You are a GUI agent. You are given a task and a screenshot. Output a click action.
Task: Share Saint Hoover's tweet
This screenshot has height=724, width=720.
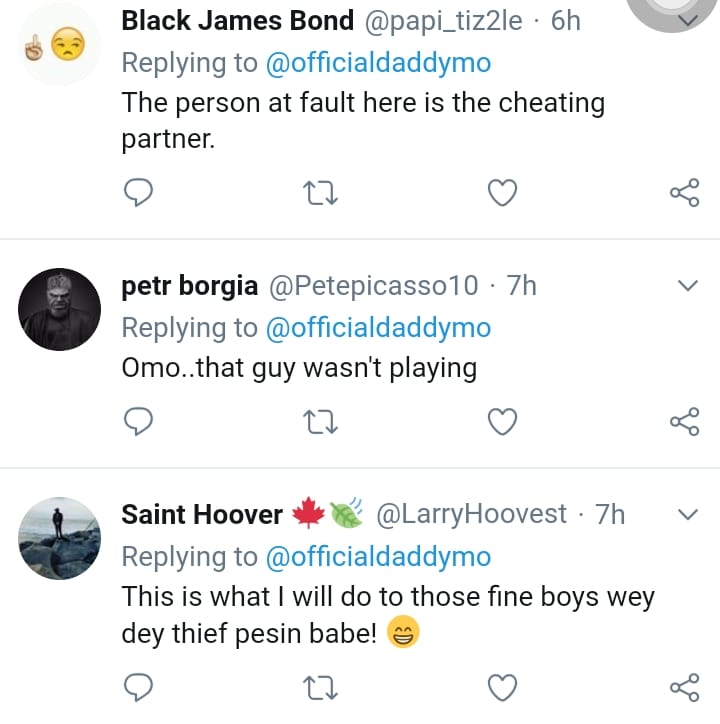[684, 686]
